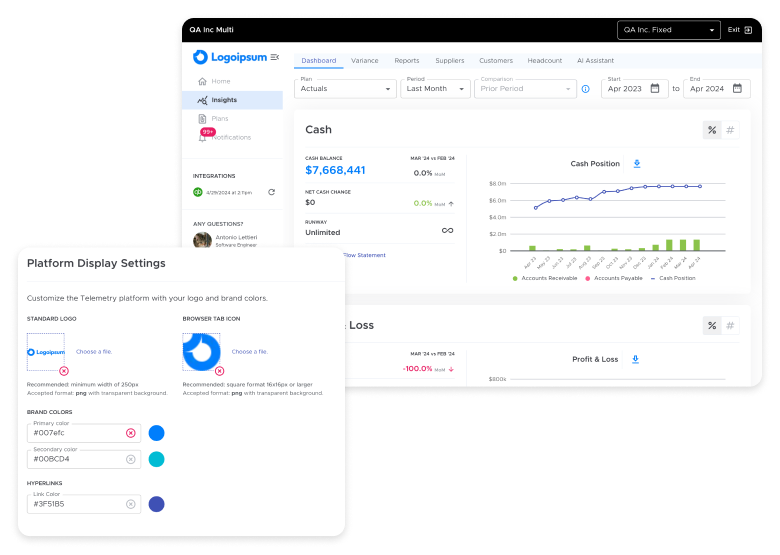Screen dimensions: 780x555
Task: Click the Link Color indigo swatch
Action: (157, 504)
